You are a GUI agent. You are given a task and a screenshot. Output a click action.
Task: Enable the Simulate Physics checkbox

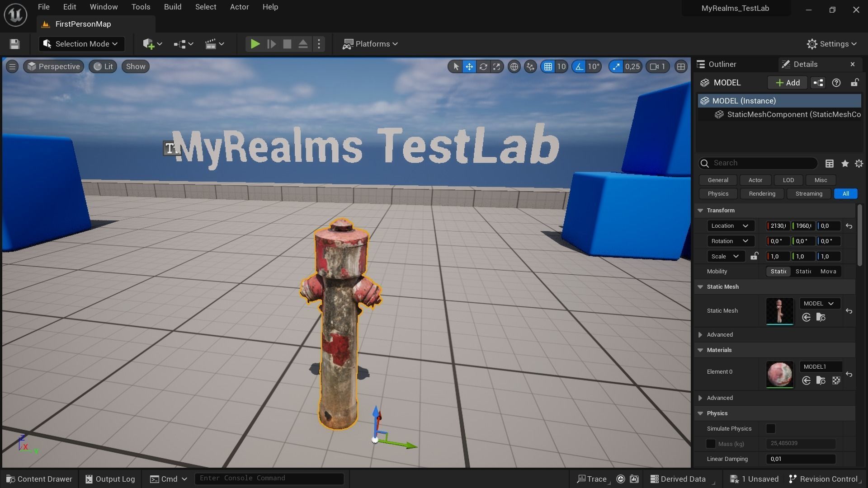click(771, 428)
